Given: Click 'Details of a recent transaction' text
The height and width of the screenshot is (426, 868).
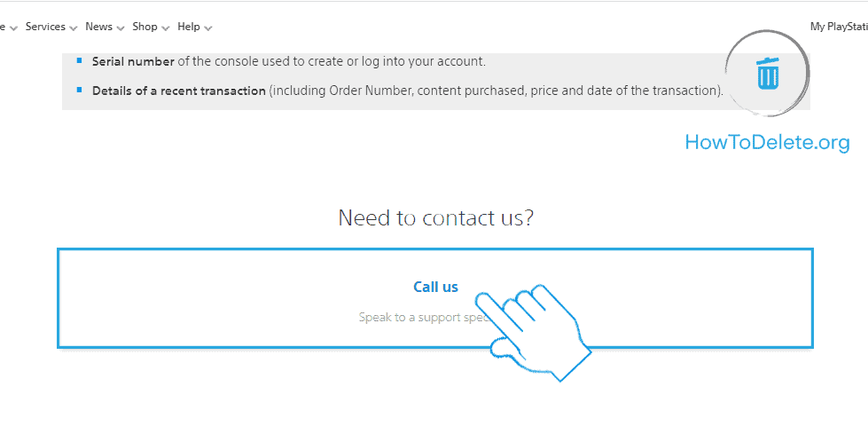Looking at the screenshot, I should click(x=179, y=91).
